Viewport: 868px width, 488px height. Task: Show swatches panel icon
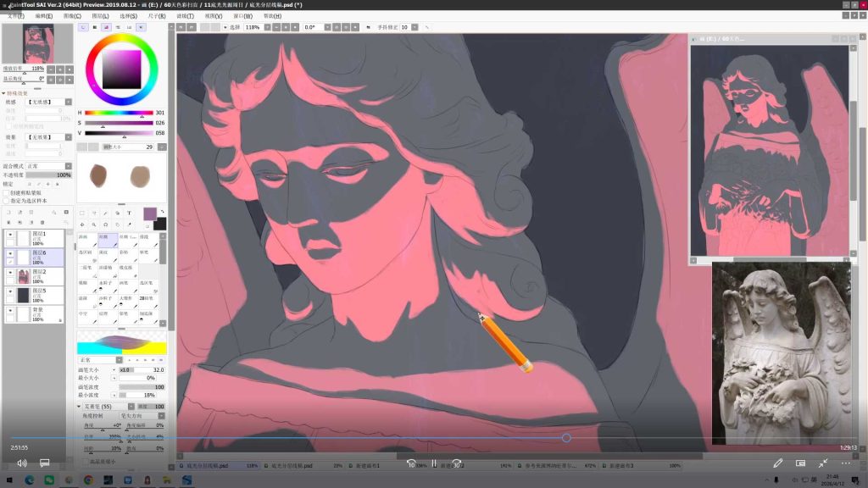coord(130,27)
